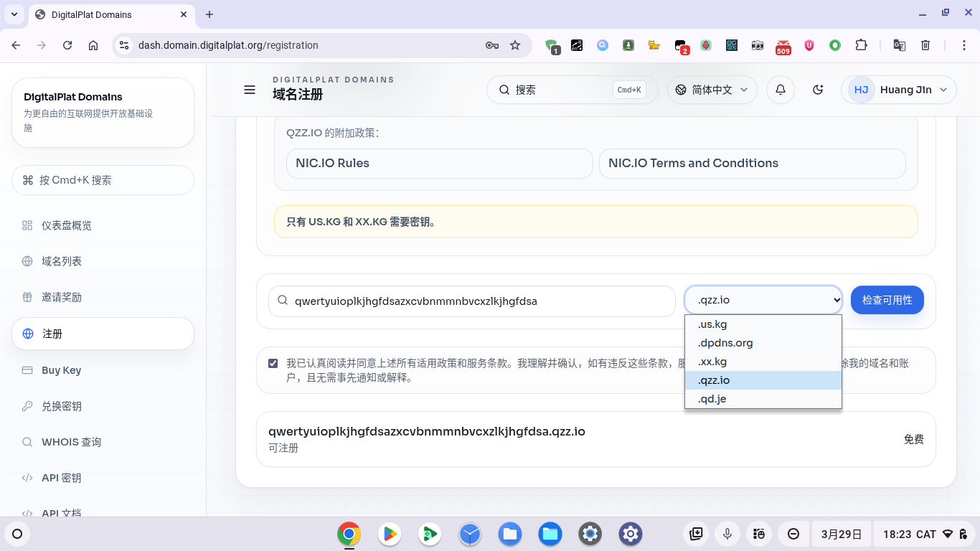Screen dimensions: 980x551
Task: Open password key icon in address bar
Action: 492,45
